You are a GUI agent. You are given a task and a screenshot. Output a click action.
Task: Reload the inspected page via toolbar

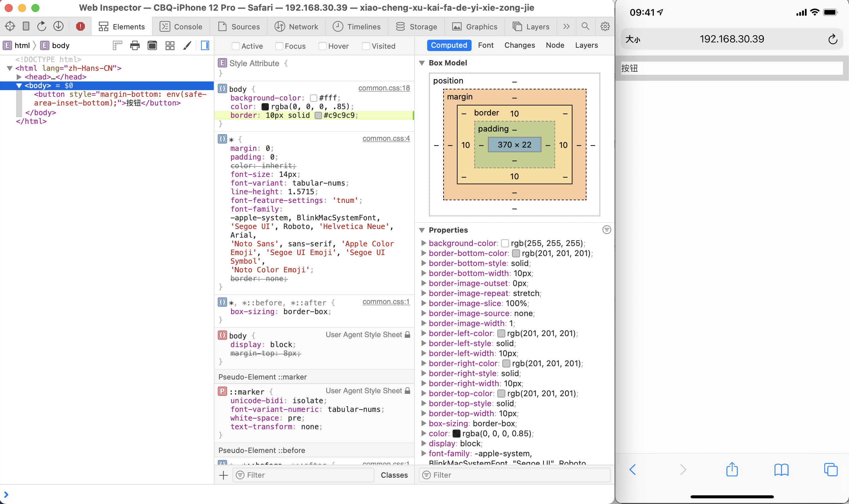(42, 26)
